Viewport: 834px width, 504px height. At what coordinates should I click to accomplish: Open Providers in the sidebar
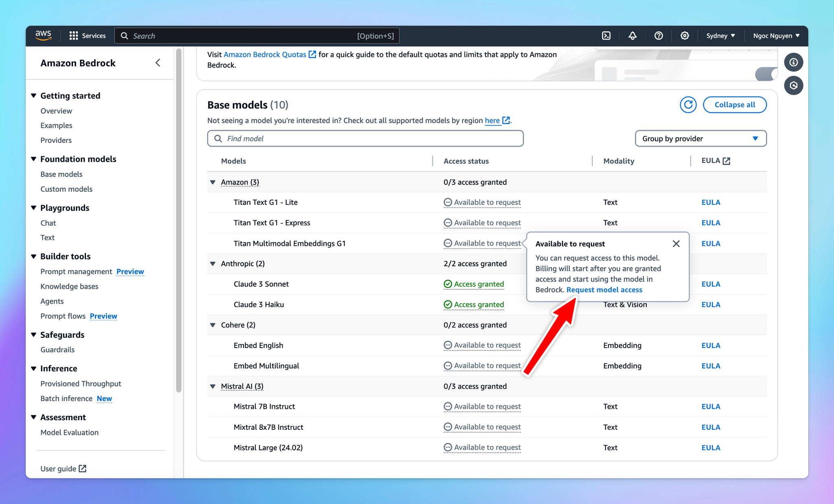click(56, 140)
